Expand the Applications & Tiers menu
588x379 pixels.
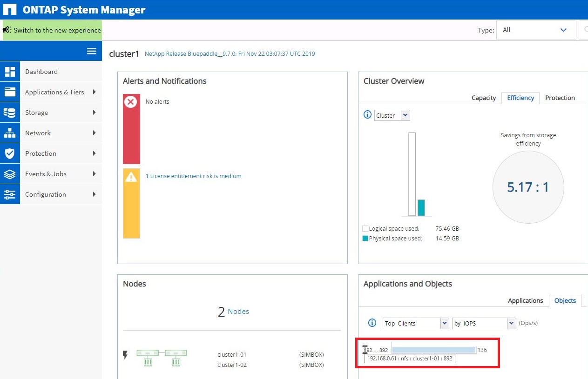[x=54, y=92]
